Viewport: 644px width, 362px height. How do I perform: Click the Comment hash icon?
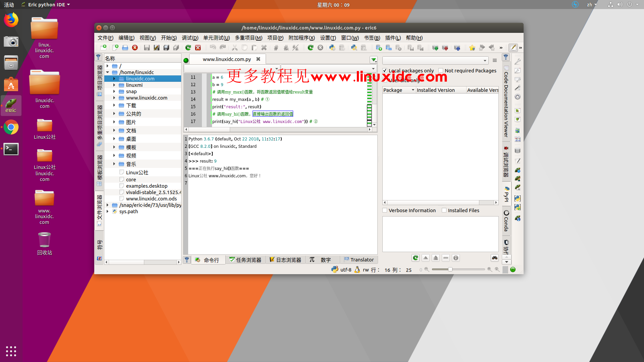276,48
